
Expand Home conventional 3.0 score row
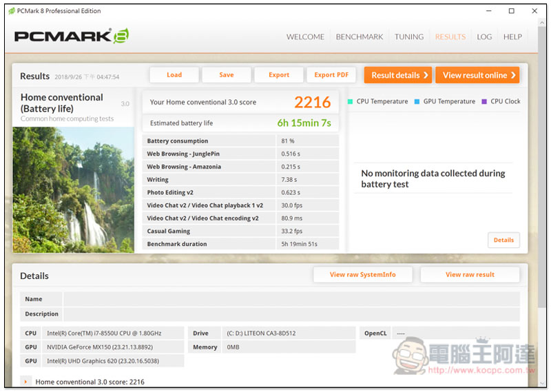(x=25, y=382)
